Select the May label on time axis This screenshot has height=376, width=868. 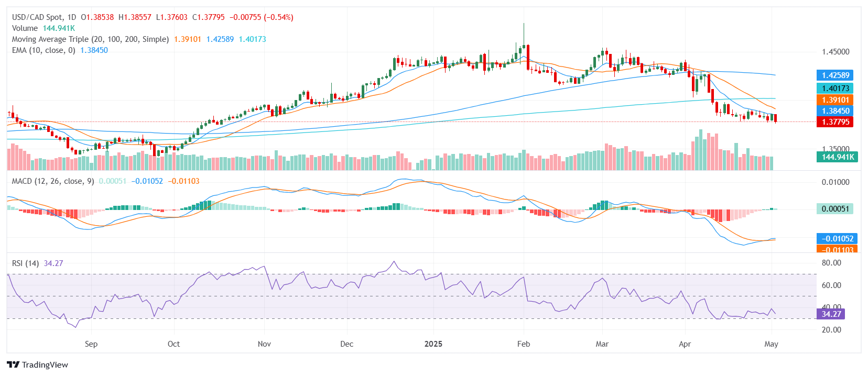(771, 344)
